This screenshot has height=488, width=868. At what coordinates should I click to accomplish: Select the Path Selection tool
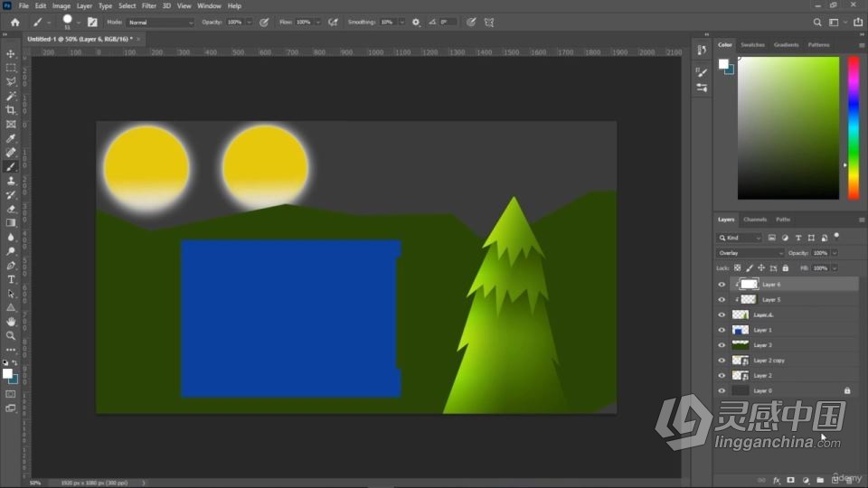click(x=11, y=294)
